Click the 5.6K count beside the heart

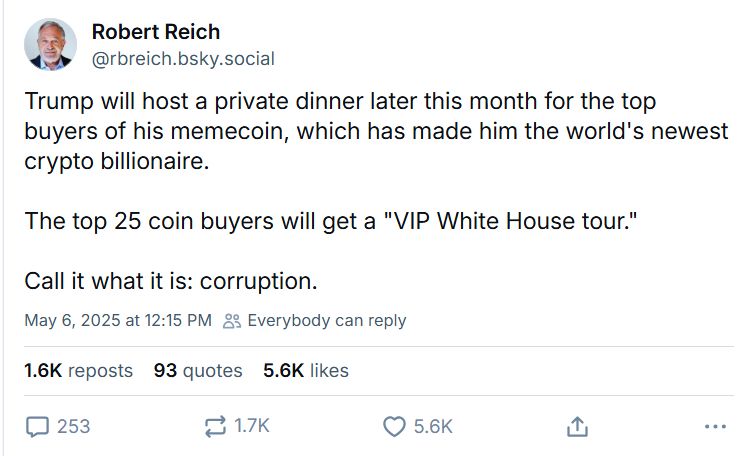coord(433,426)
